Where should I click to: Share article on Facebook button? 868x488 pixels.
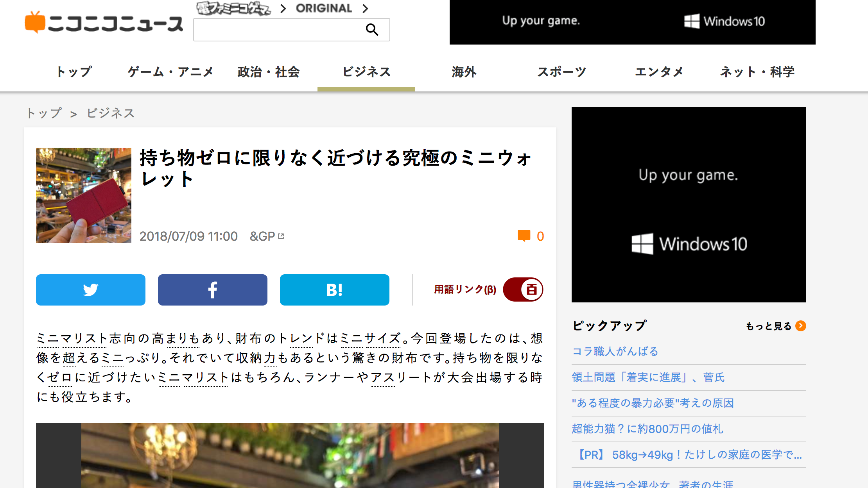coord(213,290)
